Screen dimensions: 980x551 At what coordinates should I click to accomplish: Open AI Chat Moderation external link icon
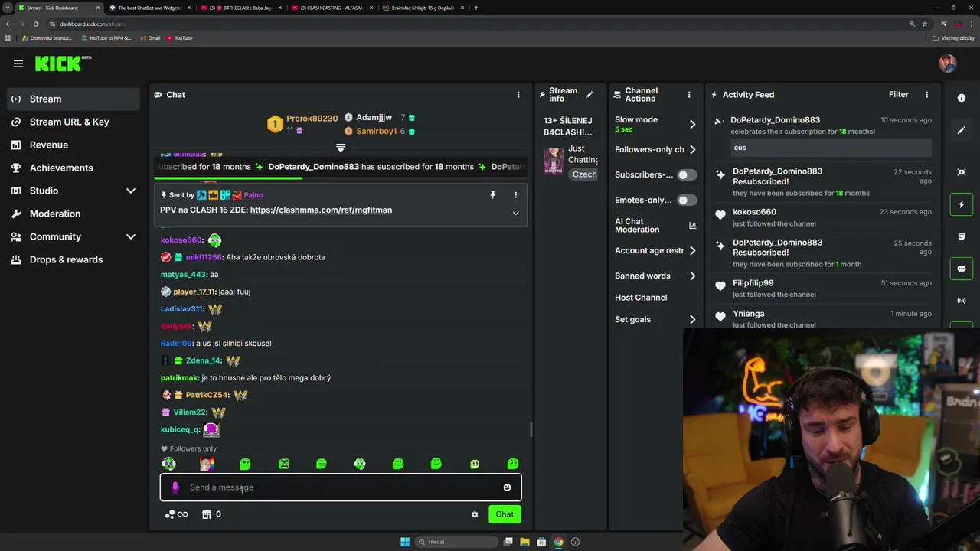click(692, 226)
